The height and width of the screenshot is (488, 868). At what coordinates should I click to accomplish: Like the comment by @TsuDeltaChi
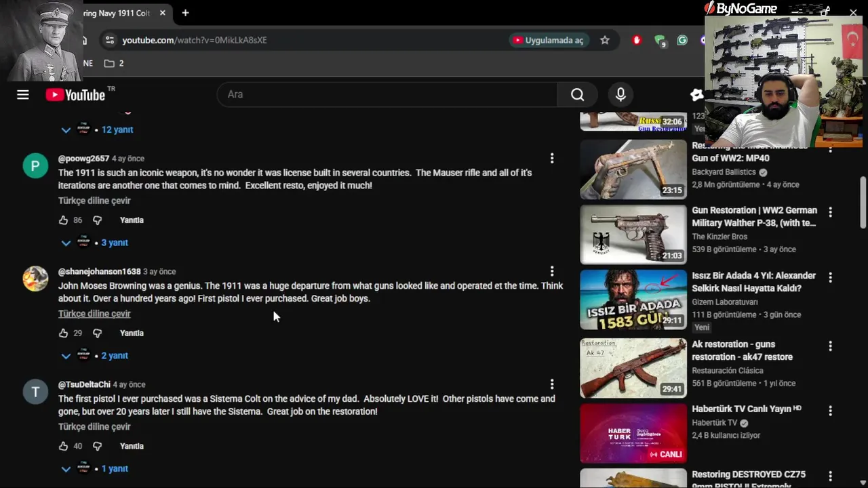pos(63,447)
